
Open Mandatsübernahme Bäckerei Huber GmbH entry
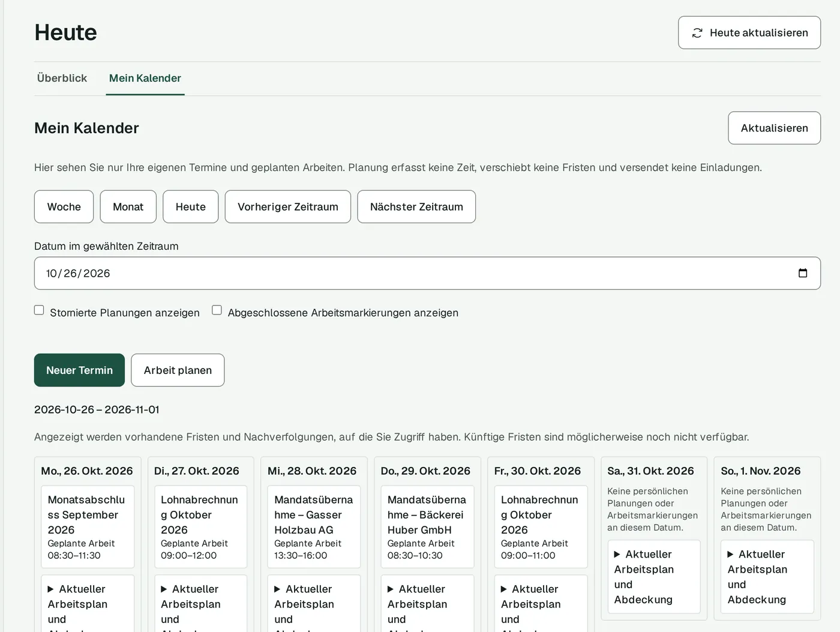pos(427,527)
